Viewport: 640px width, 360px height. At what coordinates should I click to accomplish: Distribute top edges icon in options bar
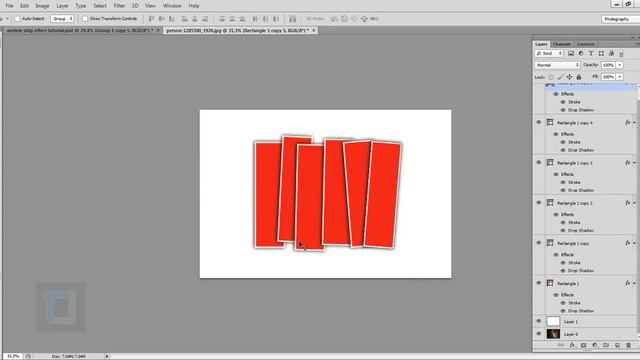pyautogui.click(x=222, y=19)
